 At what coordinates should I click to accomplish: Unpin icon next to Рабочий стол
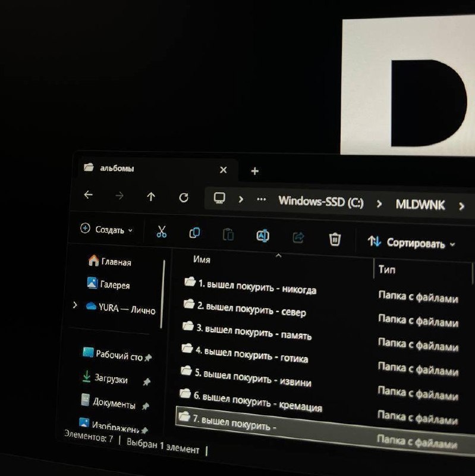[148, 358]
